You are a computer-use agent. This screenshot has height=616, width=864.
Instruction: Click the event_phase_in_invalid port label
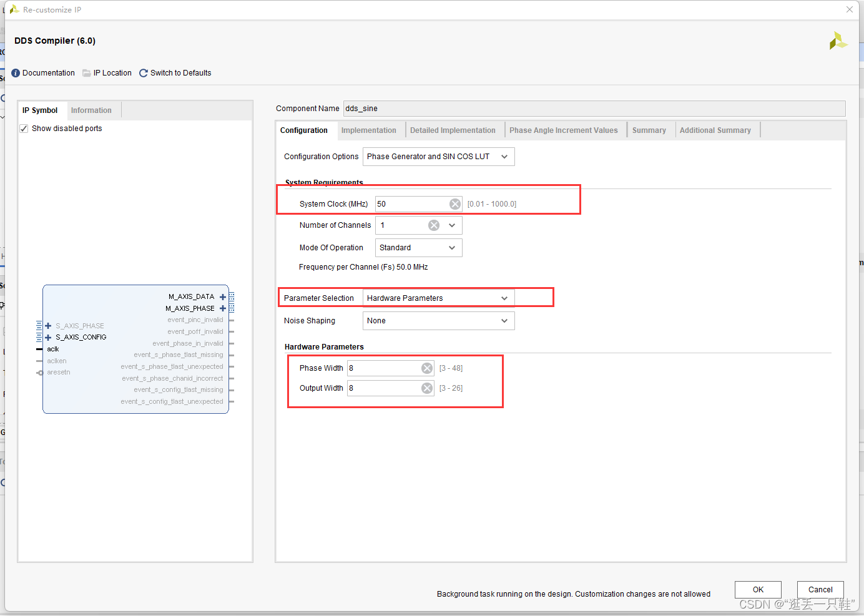point(188,343)
